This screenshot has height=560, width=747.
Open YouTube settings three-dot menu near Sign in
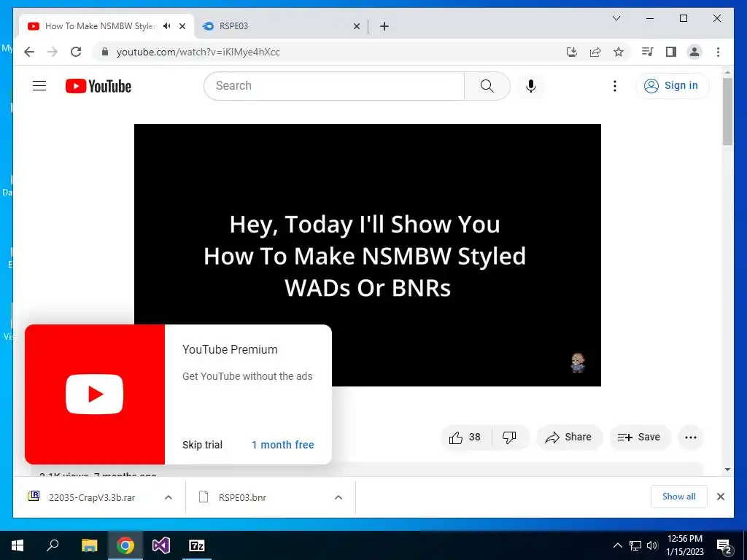(x=614, y=86)
